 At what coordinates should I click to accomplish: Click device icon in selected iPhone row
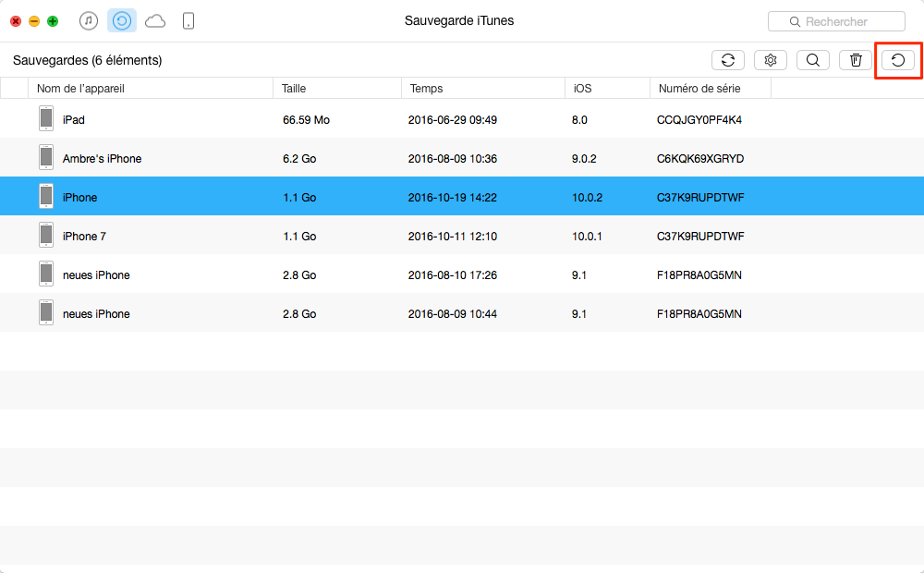[46, 196]
